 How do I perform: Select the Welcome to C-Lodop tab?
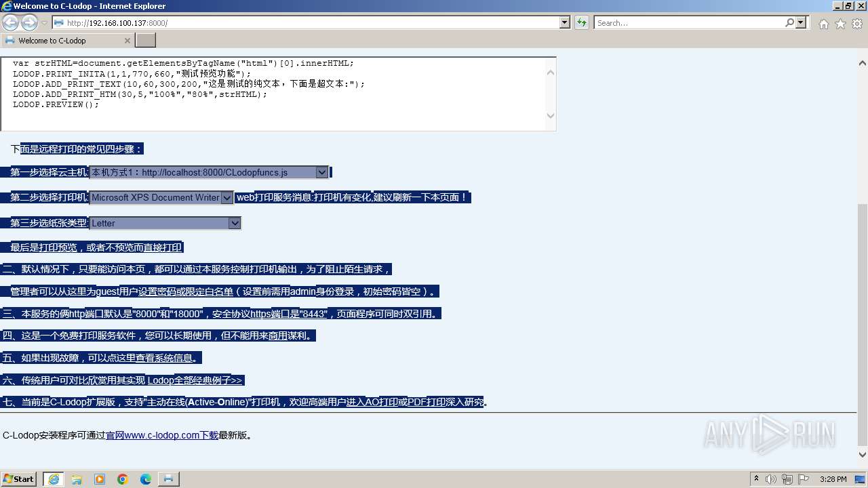point(68,40)
